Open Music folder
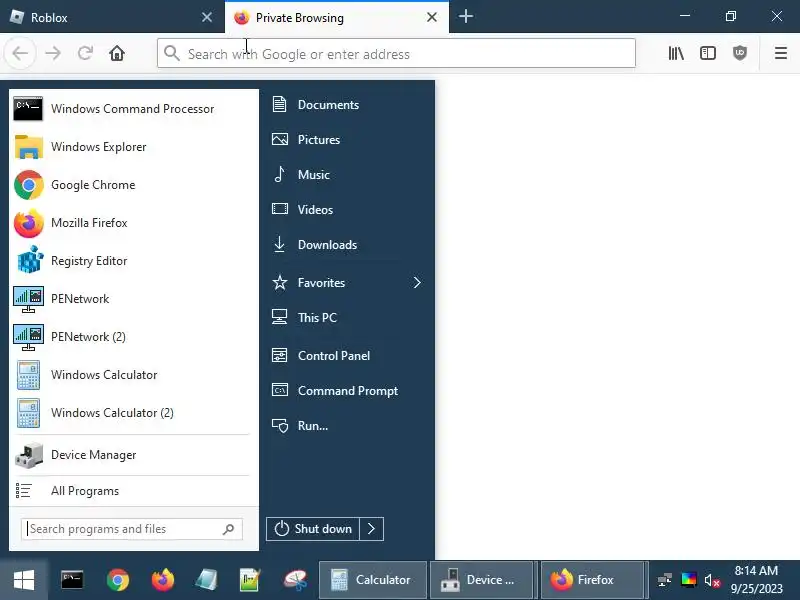 347,174
